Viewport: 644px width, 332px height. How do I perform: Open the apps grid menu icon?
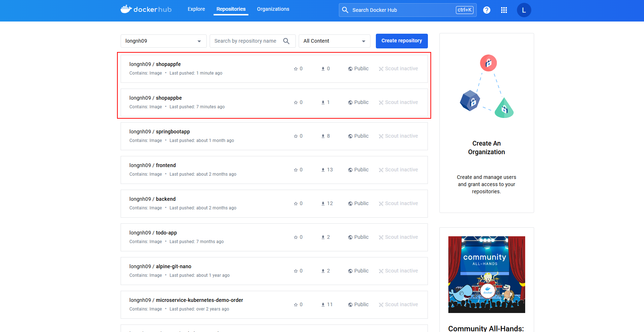click(504, 10)
